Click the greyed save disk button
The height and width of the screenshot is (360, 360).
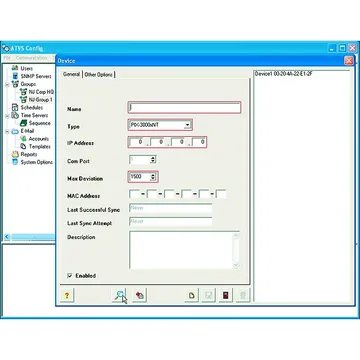(209, 295)
